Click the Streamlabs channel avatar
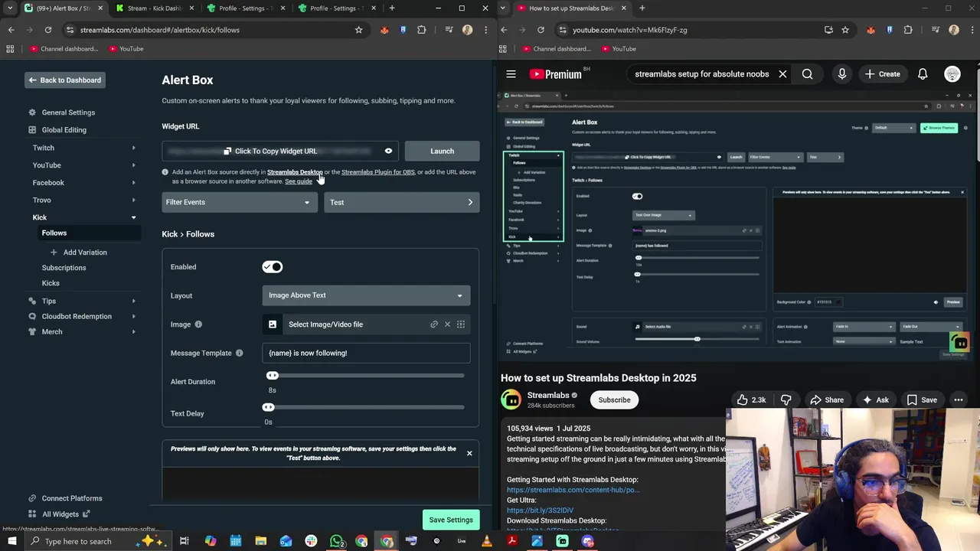 pyautogui.click(x=511, y=399)
